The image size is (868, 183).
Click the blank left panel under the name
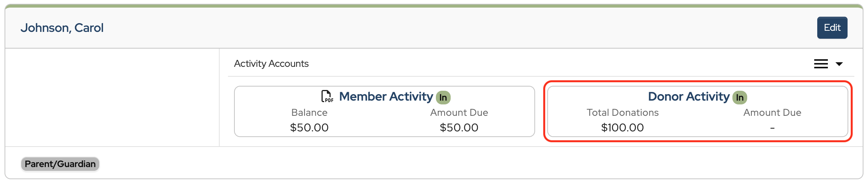point(112,97)
